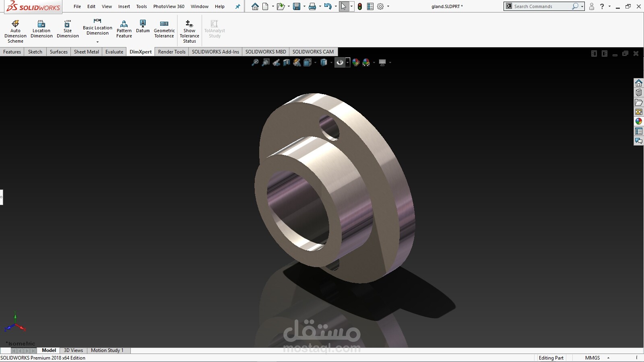Open the Design Library task pane tab
This screenshot has width=644, height=362.
click(x=639, y=93)
